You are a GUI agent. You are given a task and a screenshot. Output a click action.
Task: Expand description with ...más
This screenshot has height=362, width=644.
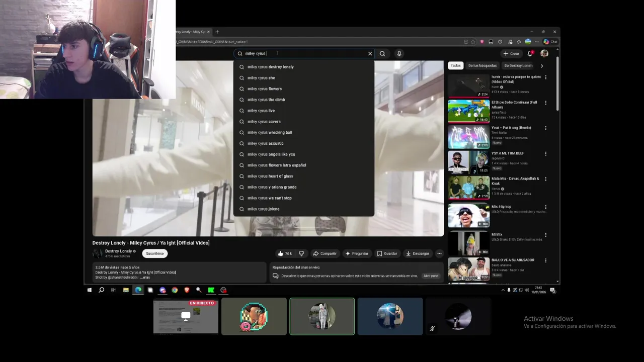pos(144,278)
